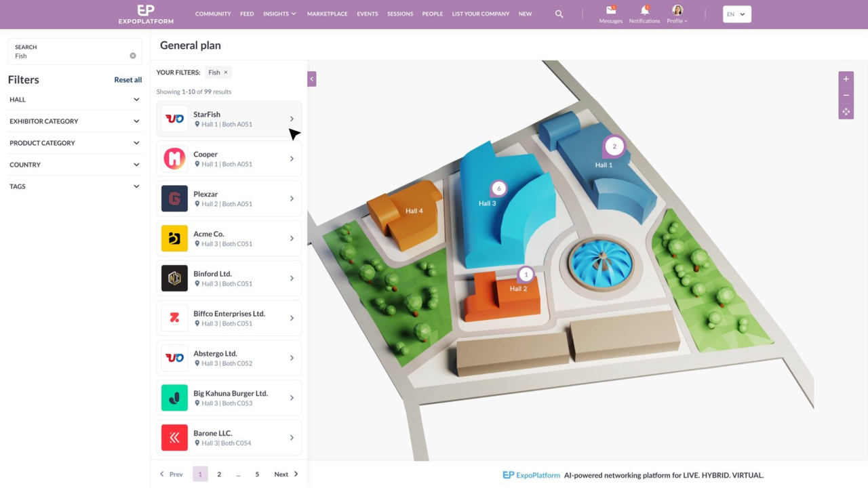Click the Reset all link
Image resolution: width=868 pixels, height=488 pixels.
coord(127,80)
